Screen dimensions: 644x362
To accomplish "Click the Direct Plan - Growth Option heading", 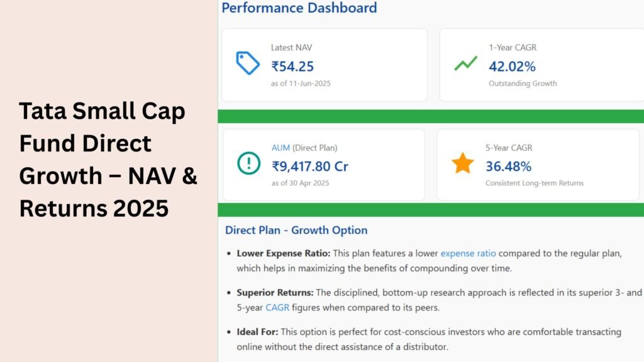I will (296, 230).
